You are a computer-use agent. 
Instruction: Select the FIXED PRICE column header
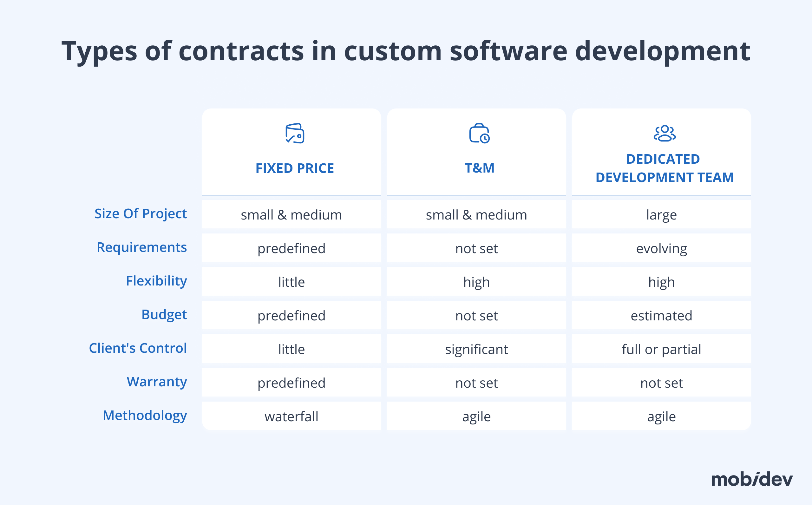click(x=294, y=168)
